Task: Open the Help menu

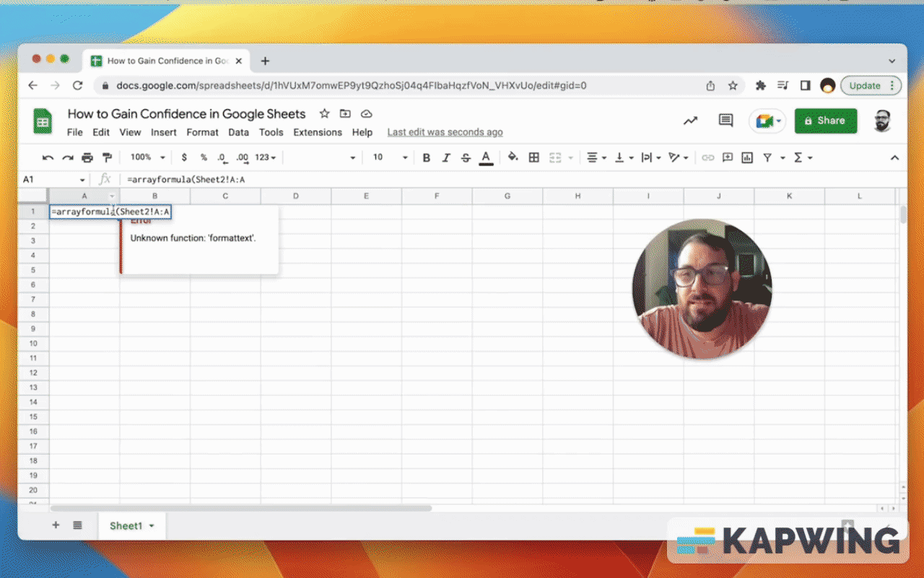Action: (362, 132)
